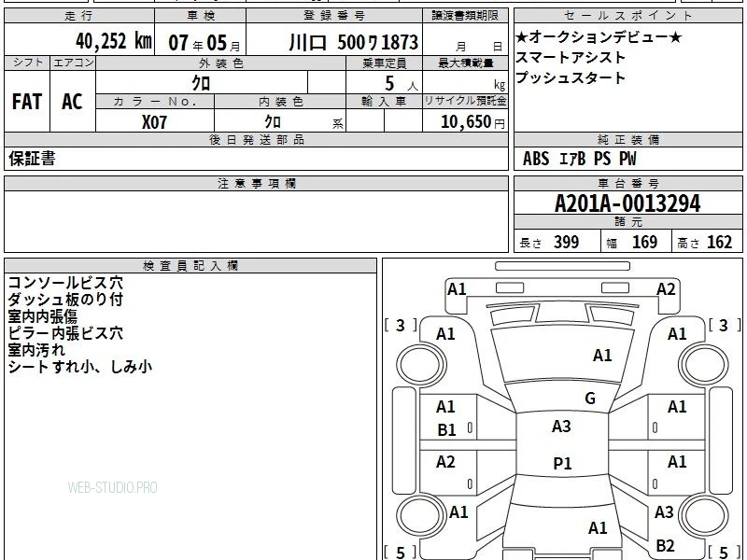Click the empty 注意事項欄 notes field

[256, 221]
